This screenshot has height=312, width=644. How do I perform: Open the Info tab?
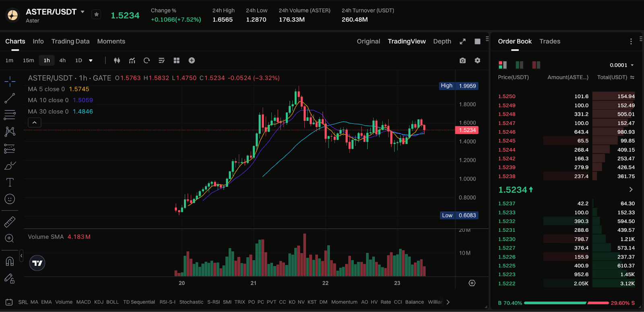point(38,41)
